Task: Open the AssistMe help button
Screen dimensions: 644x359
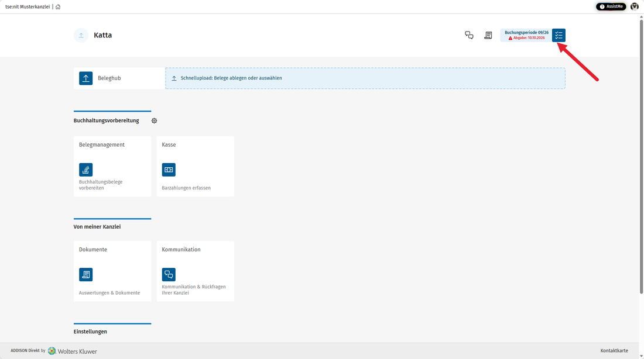Action: 611,6
